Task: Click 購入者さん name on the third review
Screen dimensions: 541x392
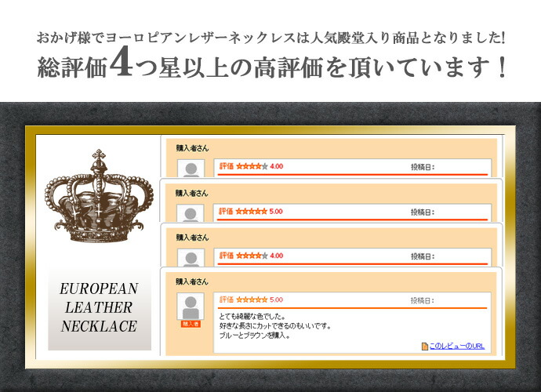Action: pos(192,237)
